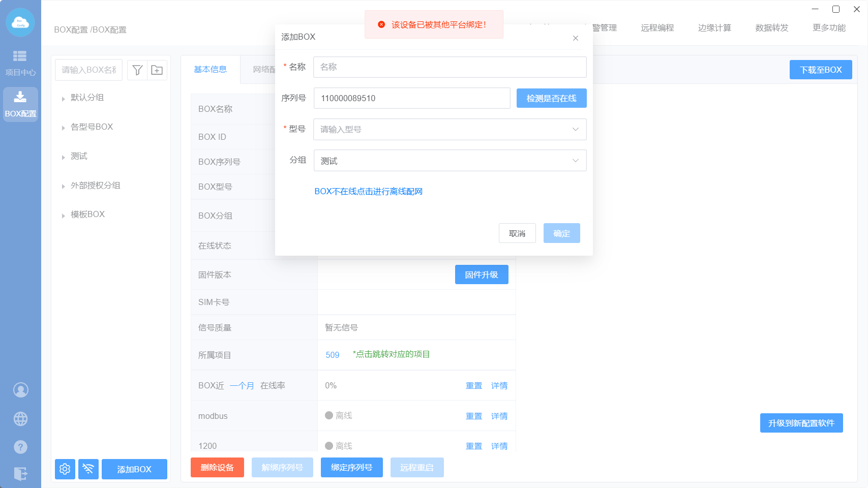Image resolution: width=868 pixels, height=488 pixels.
Task: Expand the 各型号BOX tree node
Action: tap(64, 128)
